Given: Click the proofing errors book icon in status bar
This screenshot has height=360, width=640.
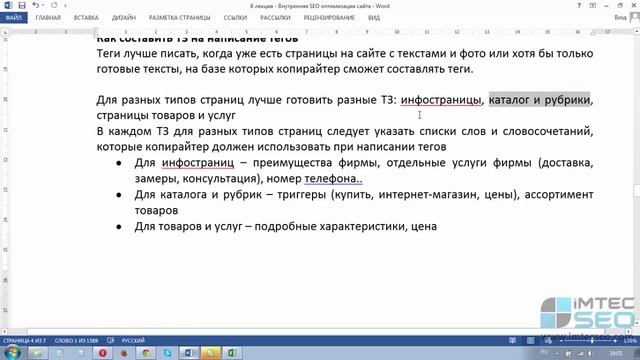Looking at the screenshot, I should coord(110,340).
